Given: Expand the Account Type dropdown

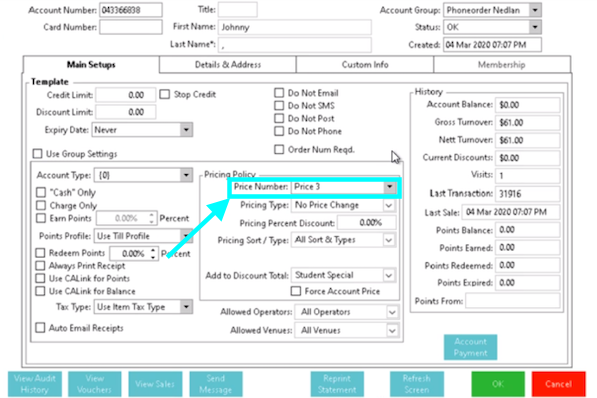Looking at the screenshot, I should pyautogui.click(x=186, y=175).
